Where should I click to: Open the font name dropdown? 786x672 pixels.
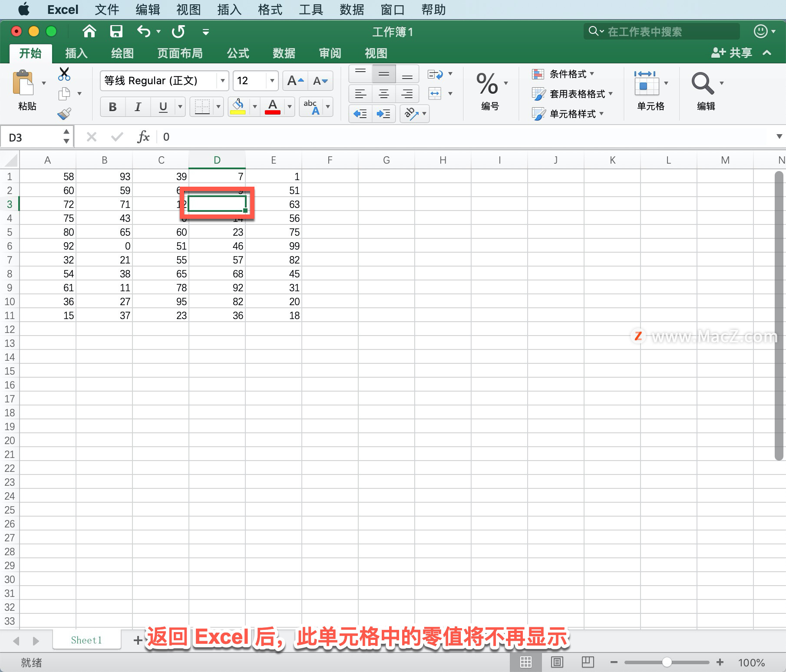(223, 81)
